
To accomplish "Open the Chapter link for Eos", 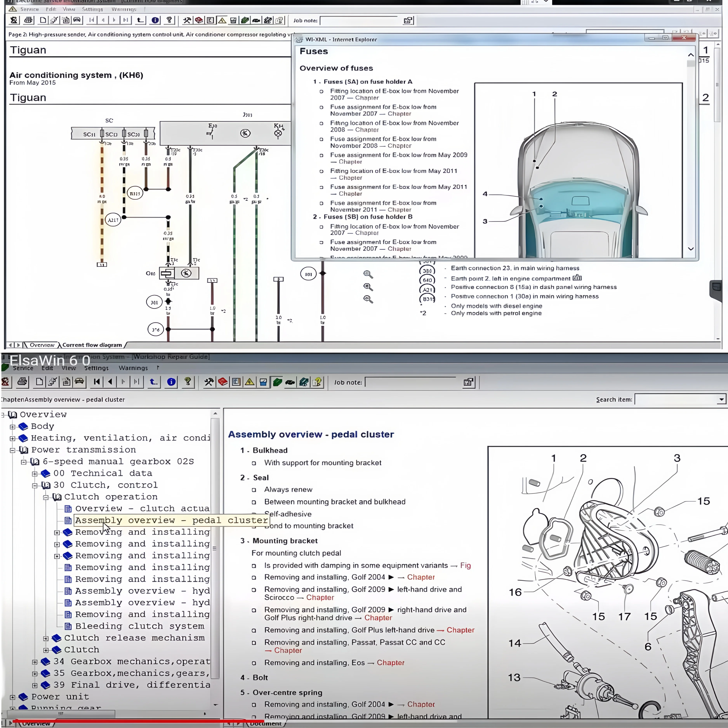I will [x=390, y=662].
